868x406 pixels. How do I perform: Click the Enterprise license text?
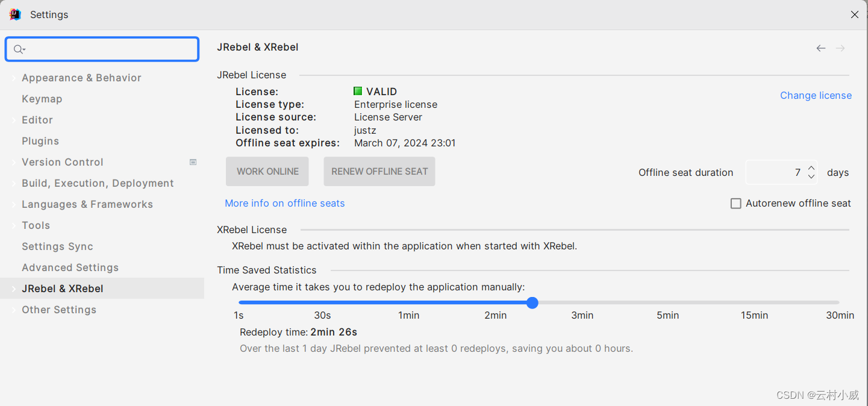point(396,104)
